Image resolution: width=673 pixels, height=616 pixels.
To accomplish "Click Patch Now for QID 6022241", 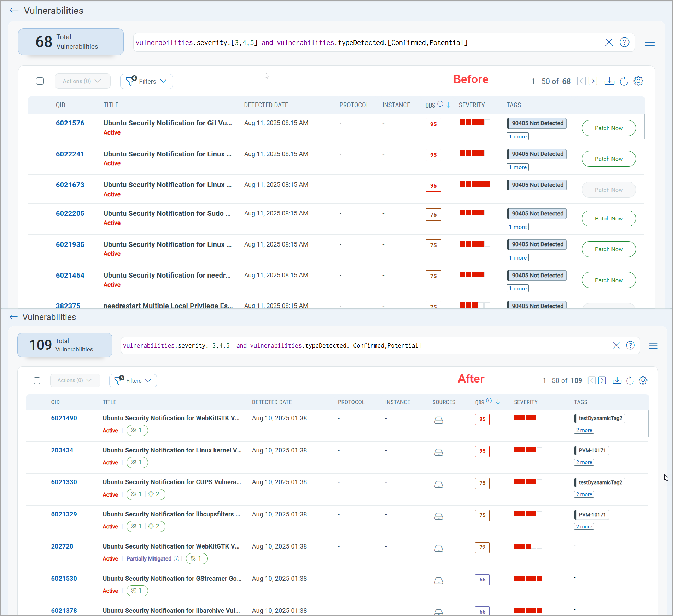I will tap(609, 159).
